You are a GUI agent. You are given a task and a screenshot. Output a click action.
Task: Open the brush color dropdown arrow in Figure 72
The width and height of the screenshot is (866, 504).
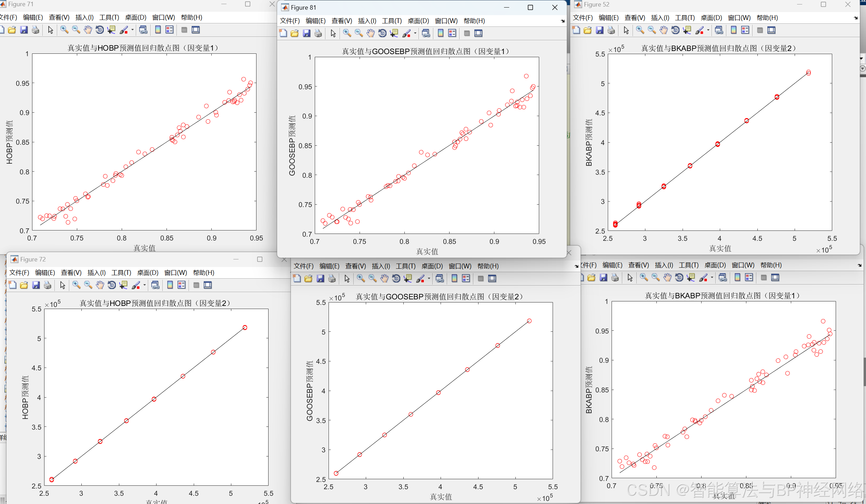pyautogui.click(x=144, y=285)
